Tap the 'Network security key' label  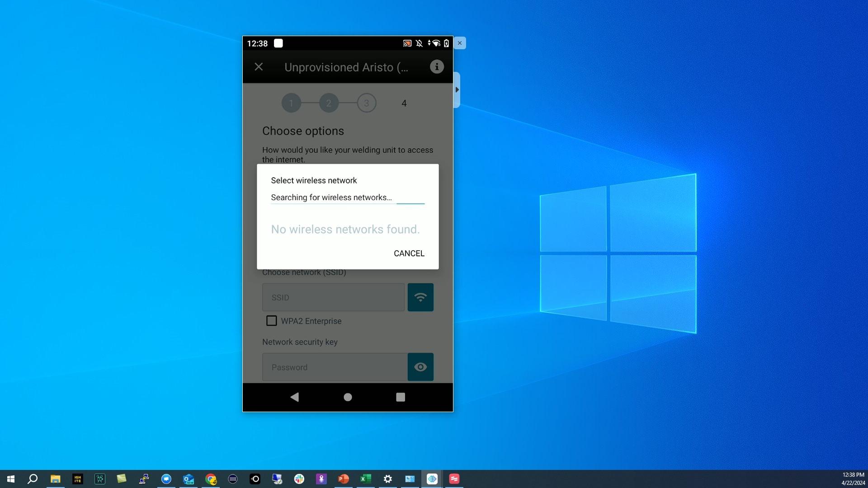300,342
